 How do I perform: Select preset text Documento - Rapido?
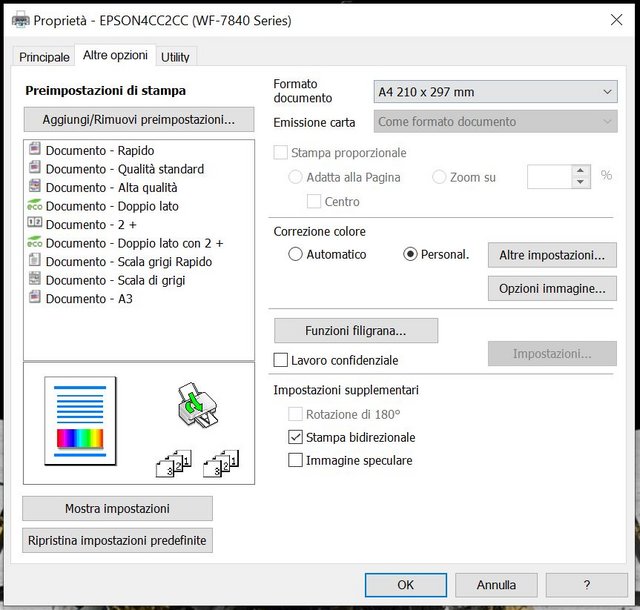click(x=100, y=150)
